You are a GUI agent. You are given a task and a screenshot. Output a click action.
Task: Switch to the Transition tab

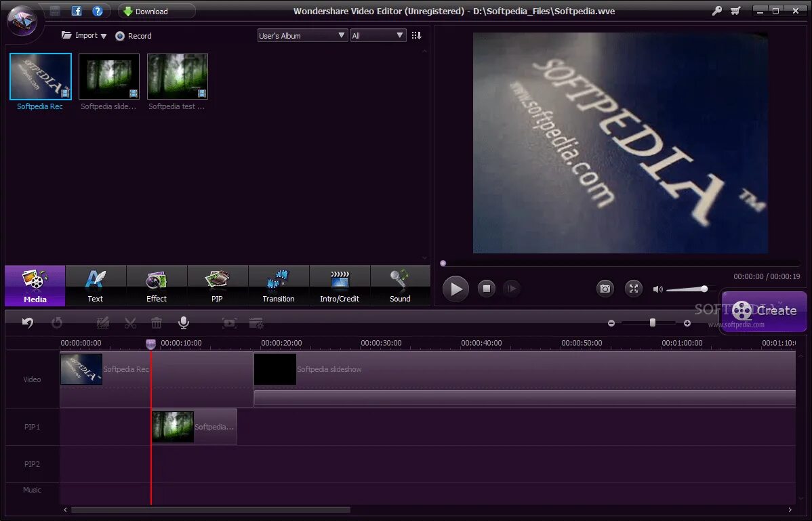tap(279, 286)
